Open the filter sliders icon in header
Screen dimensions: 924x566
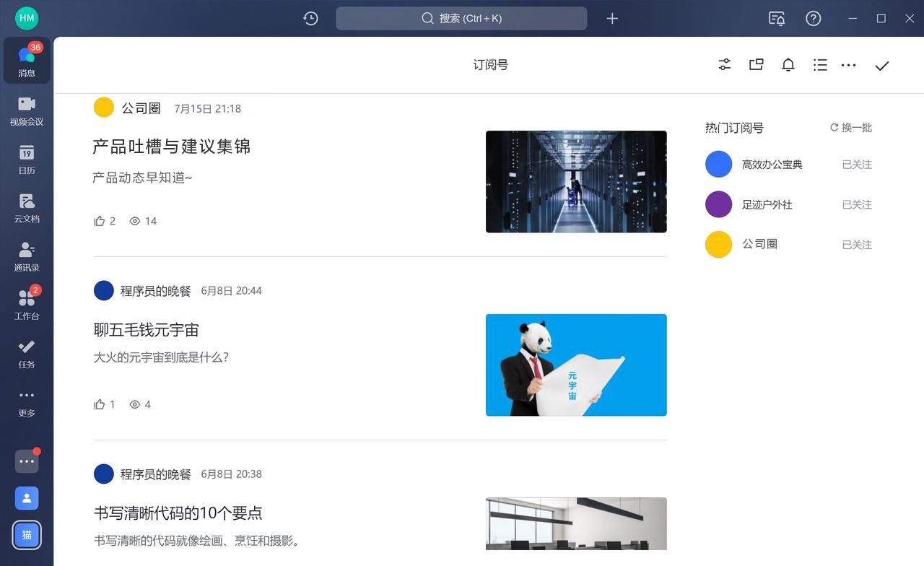pos(725,65)
